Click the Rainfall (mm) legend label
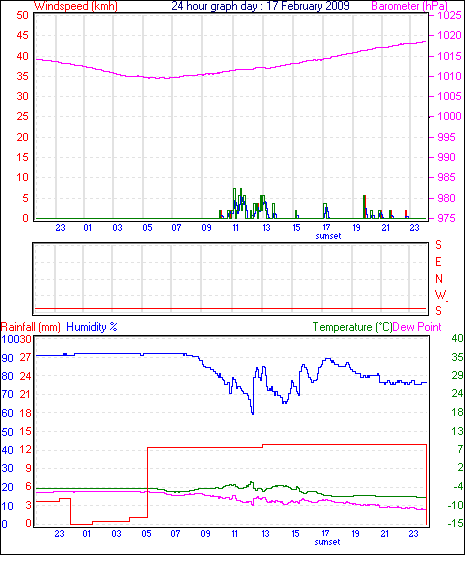 pyautogui.click(x=31, y=327)
